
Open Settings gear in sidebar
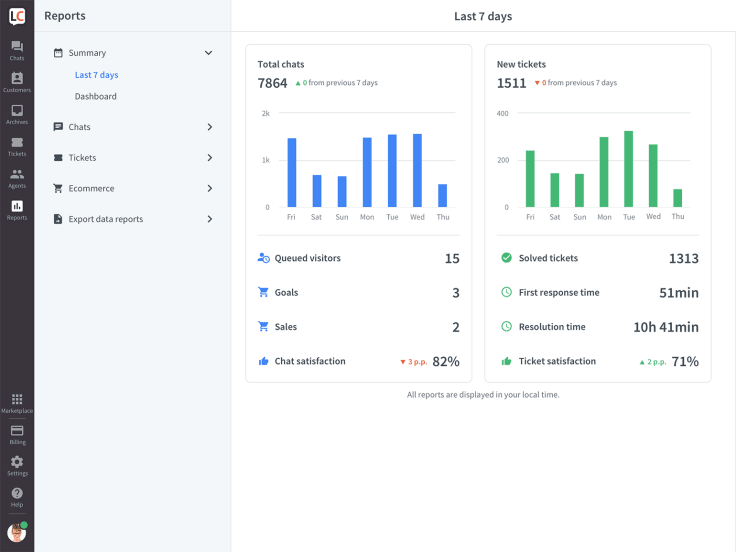(x=17, y=465)
